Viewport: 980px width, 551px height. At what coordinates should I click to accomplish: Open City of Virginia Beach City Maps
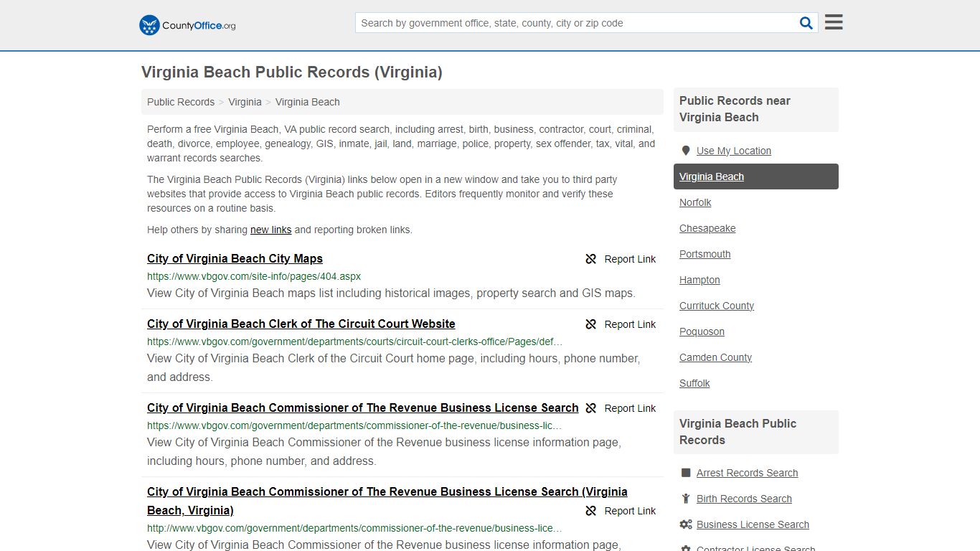(x=235, y=259)
